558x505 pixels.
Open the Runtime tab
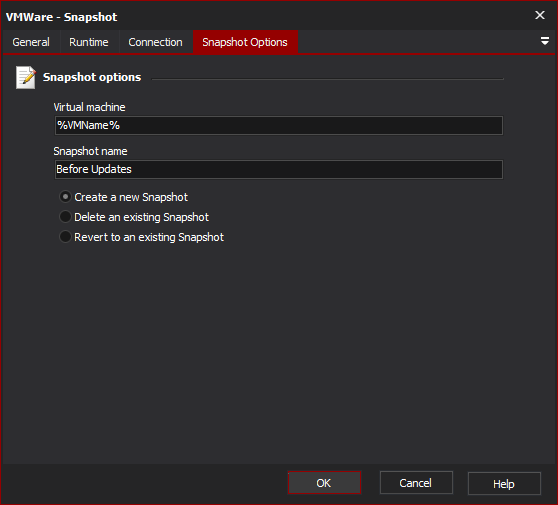point(89,42)
